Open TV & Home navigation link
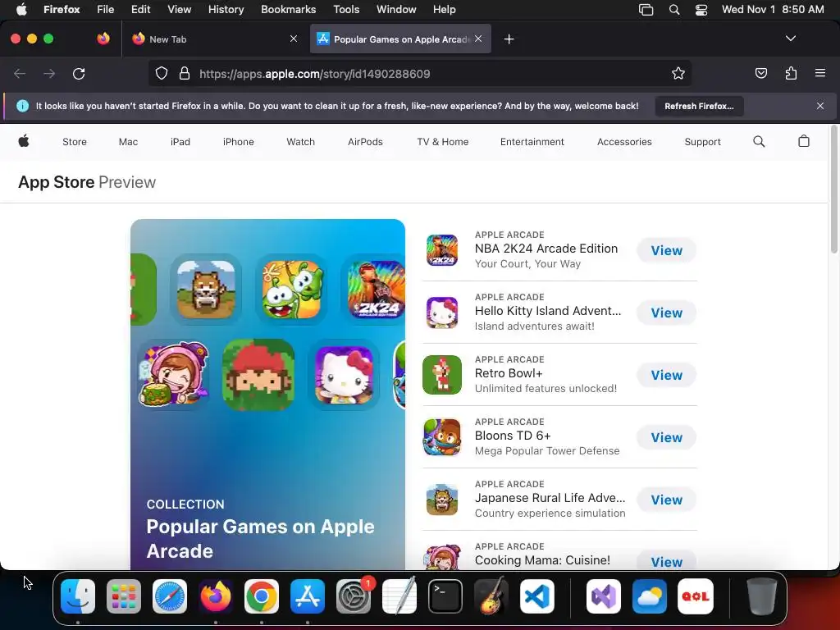840x630 pixels. point(442,142)
